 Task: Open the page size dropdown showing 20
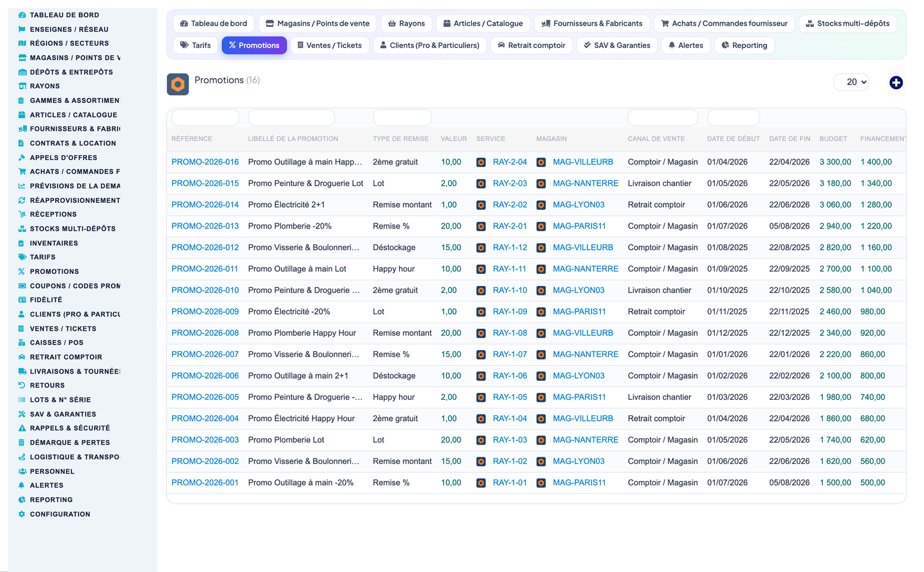[851, 82]
